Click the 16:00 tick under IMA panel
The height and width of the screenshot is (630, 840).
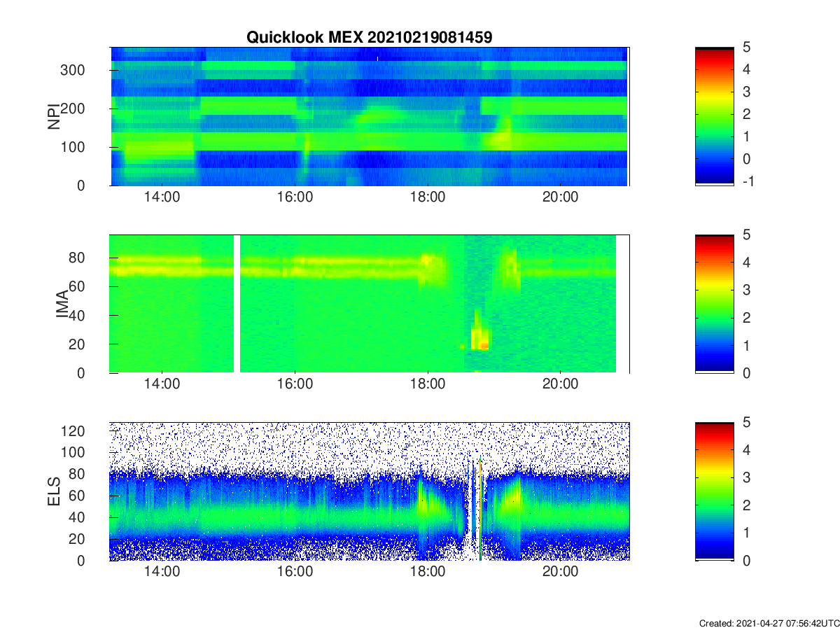tap(295, 385)
